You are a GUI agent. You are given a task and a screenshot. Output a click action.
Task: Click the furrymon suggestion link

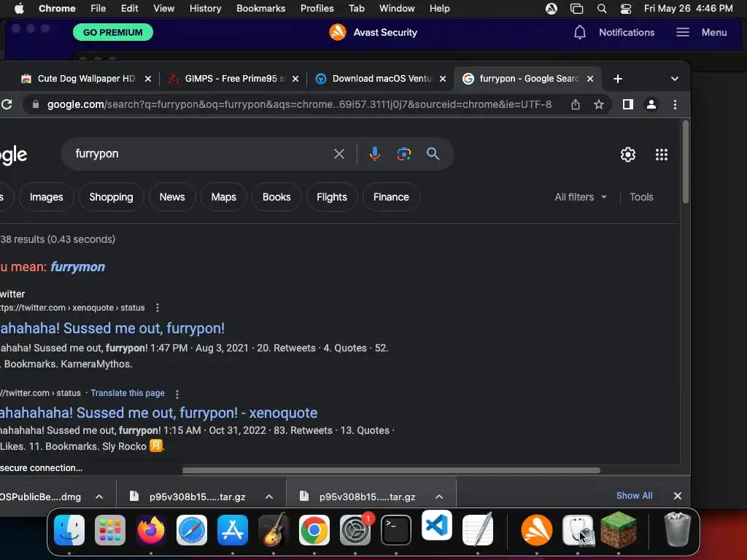[x=77, y=267]
